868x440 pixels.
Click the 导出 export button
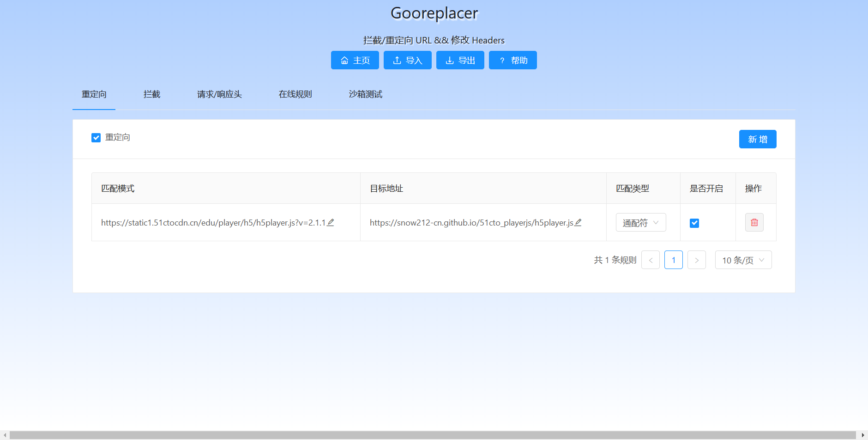click(460, 60)
